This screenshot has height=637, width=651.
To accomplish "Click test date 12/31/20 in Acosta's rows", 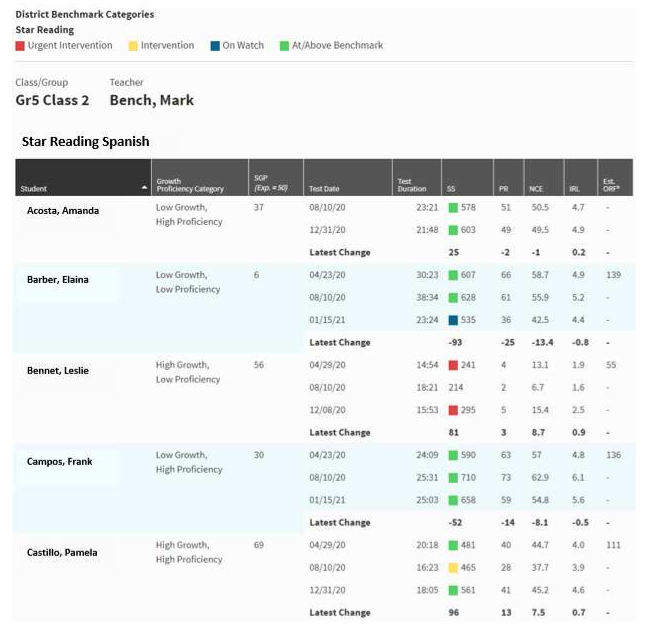I will click(327, 230).
